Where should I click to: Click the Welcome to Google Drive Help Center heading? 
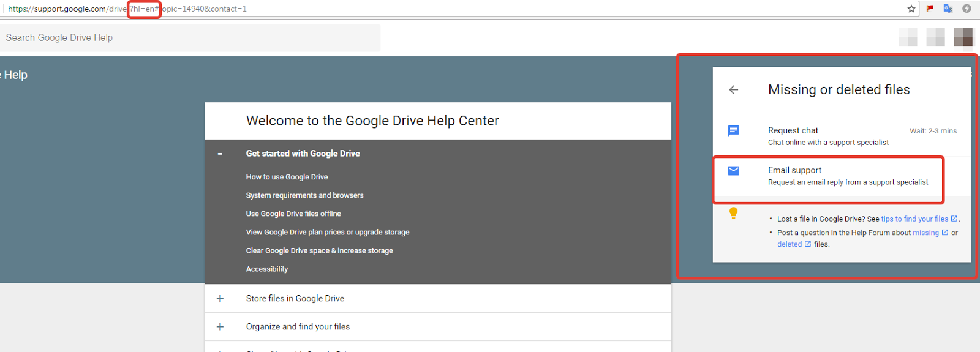pyautogui.click(x=372, y=121)
